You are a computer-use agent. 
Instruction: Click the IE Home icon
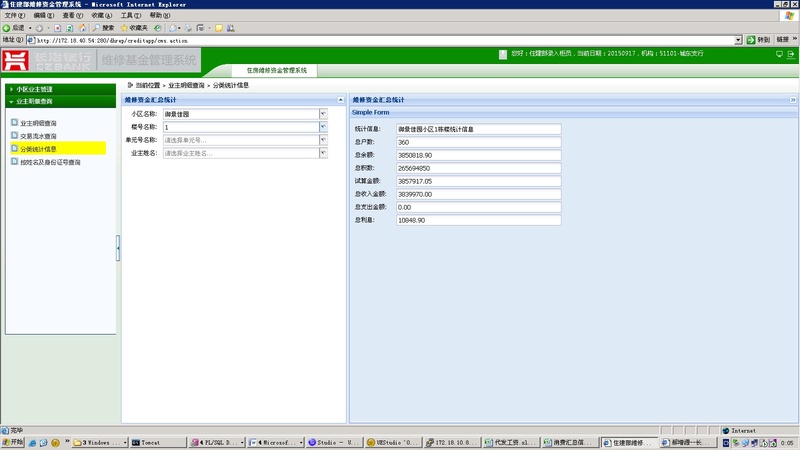pyautogui.click(x=82, y=28)
